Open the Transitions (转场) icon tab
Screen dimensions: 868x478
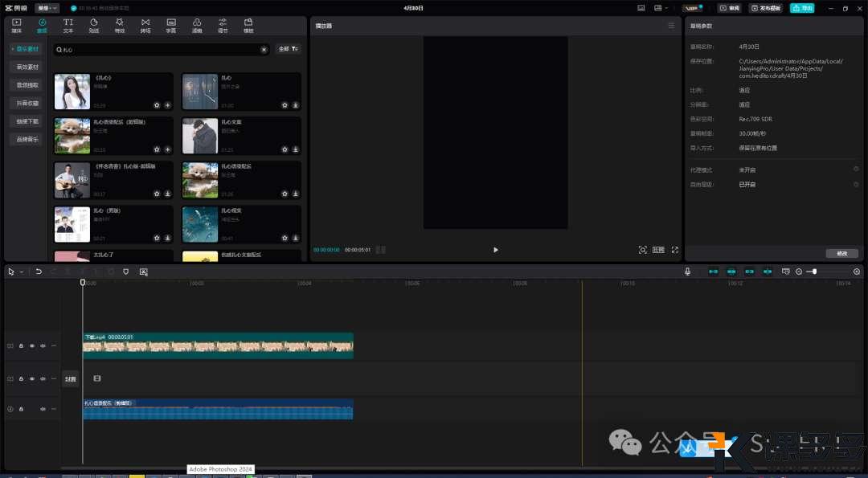[x=145, y=25]
